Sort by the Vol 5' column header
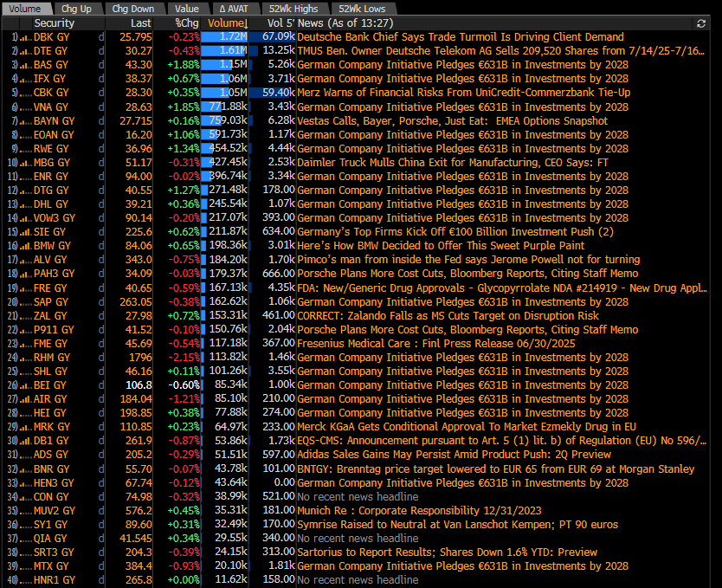The image size is (722, 588). [280, 23]
